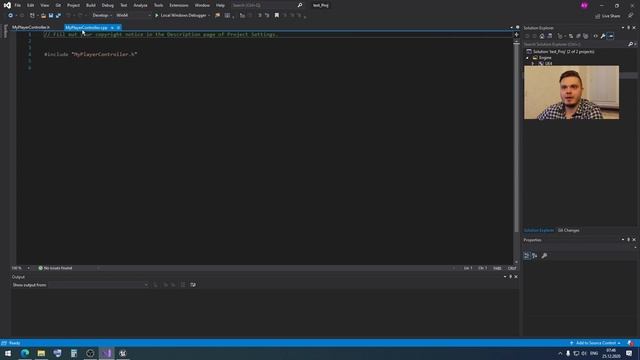Click the Live Share button
This screenshot has height=360, width=640.
point(608,16)
